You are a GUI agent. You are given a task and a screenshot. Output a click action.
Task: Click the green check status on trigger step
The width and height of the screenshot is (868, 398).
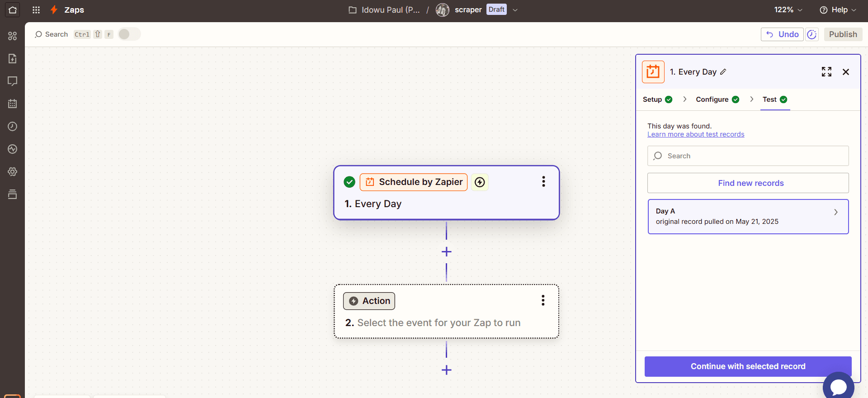[349, 182]
